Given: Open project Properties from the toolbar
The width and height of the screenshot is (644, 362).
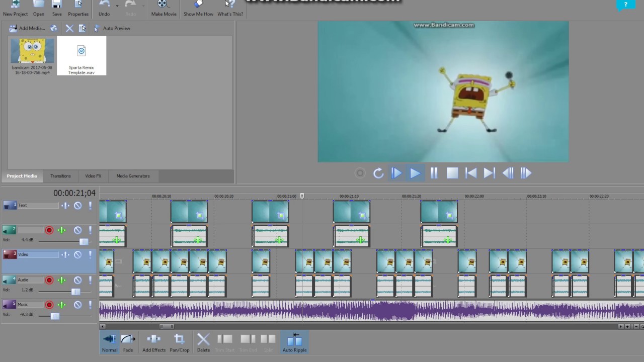Looking at the screenshot, I should [x=78, y=8].
